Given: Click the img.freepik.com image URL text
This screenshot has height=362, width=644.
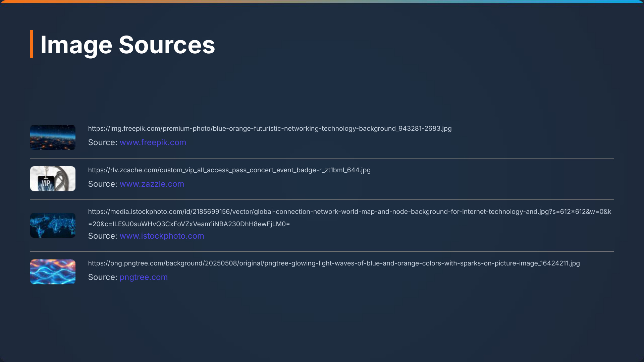Looking at the screenshot, I should coord(270,129).
